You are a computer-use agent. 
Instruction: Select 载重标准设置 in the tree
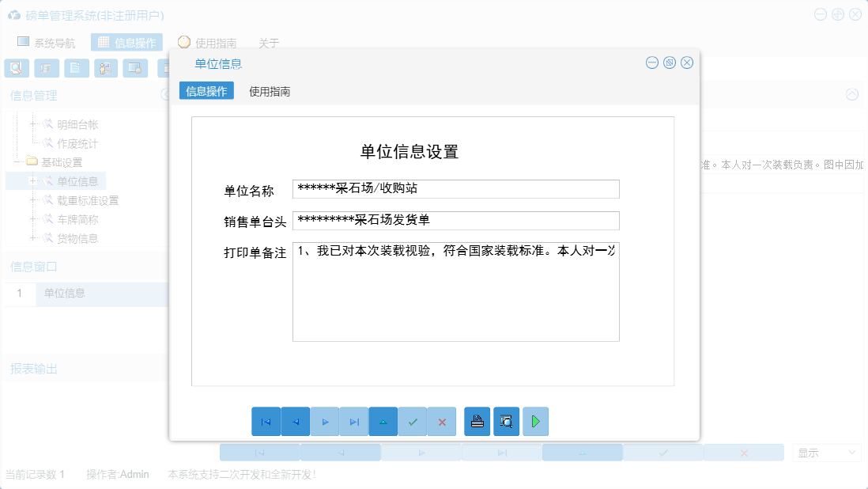90,200
